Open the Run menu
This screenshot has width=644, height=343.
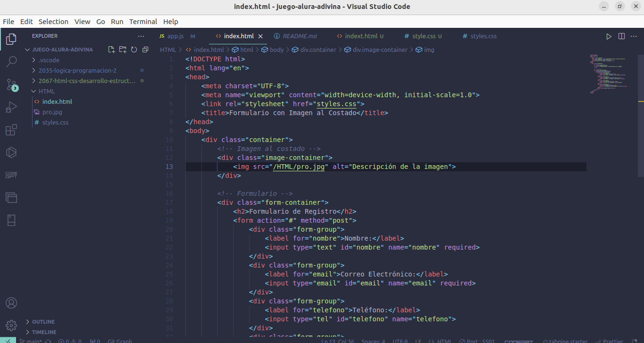click(117, 22)
